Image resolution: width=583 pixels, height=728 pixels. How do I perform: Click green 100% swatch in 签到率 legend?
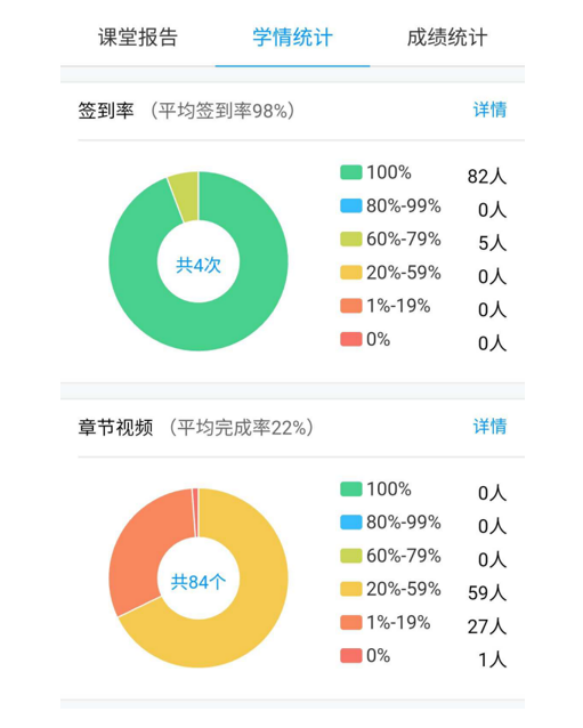[351, 172]
